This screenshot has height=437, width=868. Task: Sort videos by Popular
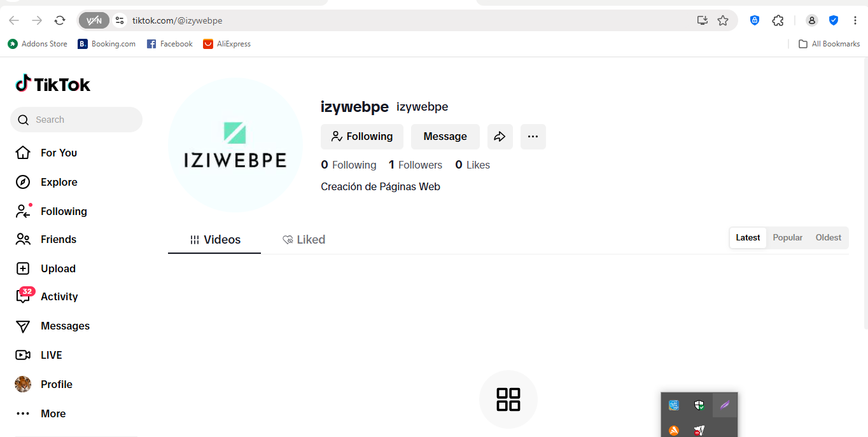coord(788,237)
